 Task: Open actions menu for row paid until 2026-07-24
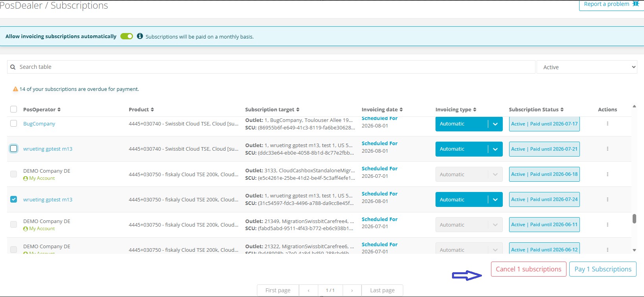tap(607, 199)
